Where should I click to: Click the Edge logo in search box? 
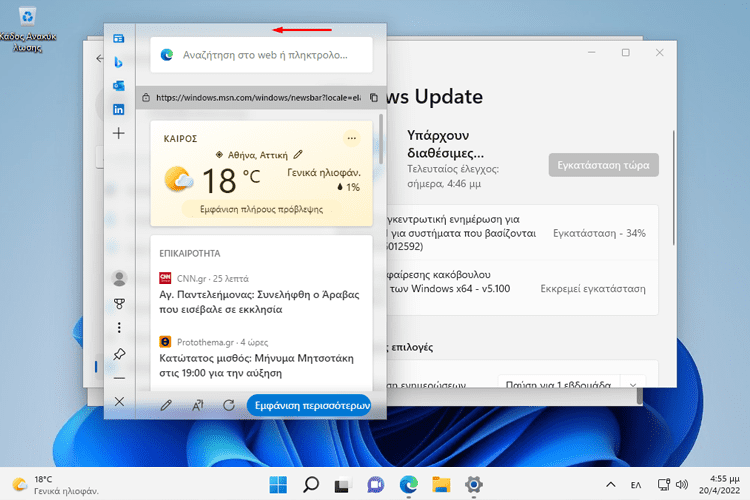(x=167, y=55)
